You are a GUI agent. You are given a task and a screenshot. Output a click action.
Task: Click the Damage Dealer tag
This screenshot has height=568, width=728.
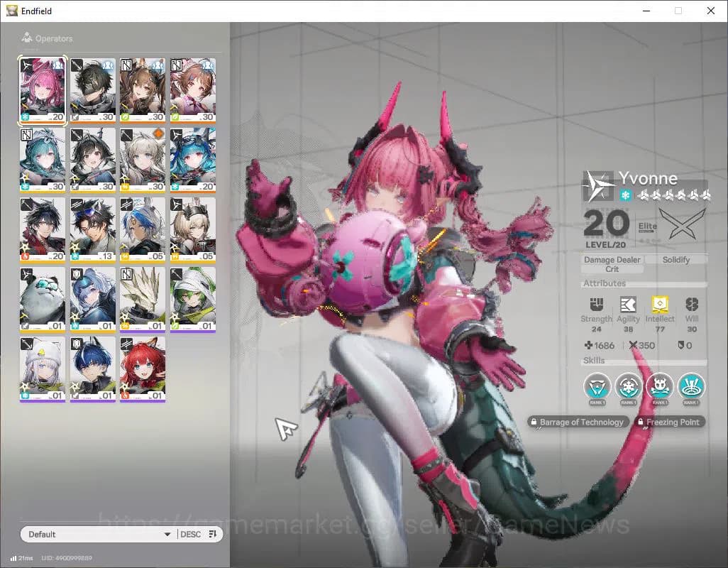coord(612,260)
